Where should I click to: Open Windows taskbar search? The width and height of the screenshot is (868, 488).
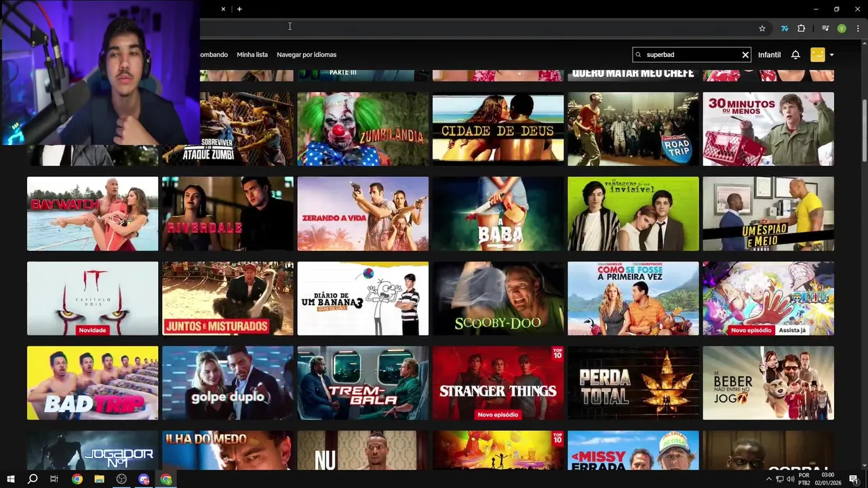coord(32,479)
